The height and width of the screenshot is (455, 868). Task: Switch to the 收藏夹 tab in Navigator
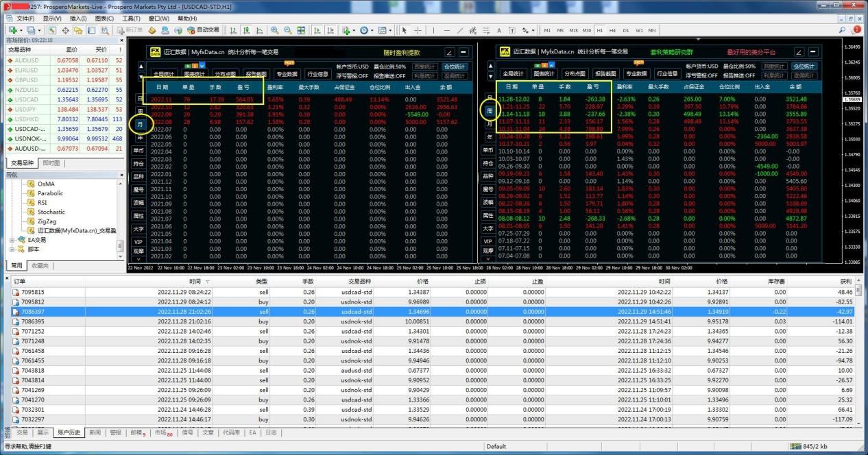click(x=40, y=266)
